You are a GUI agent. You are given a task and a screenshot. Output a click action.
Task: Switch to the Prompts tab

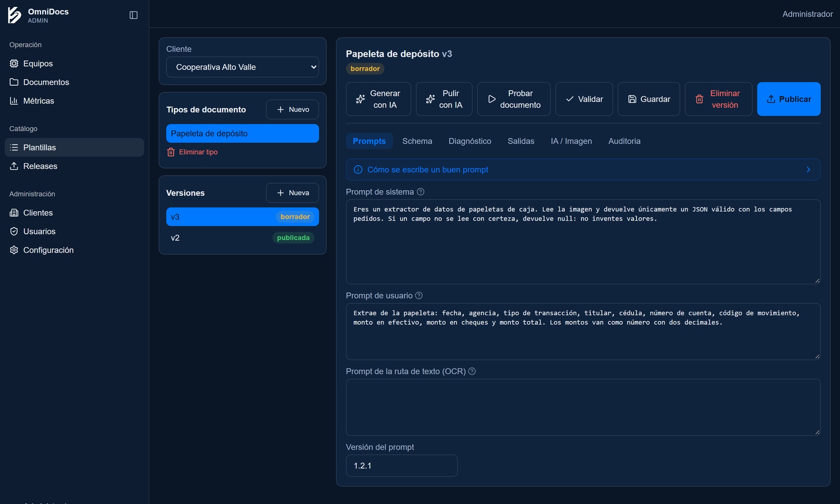[369, 141]
